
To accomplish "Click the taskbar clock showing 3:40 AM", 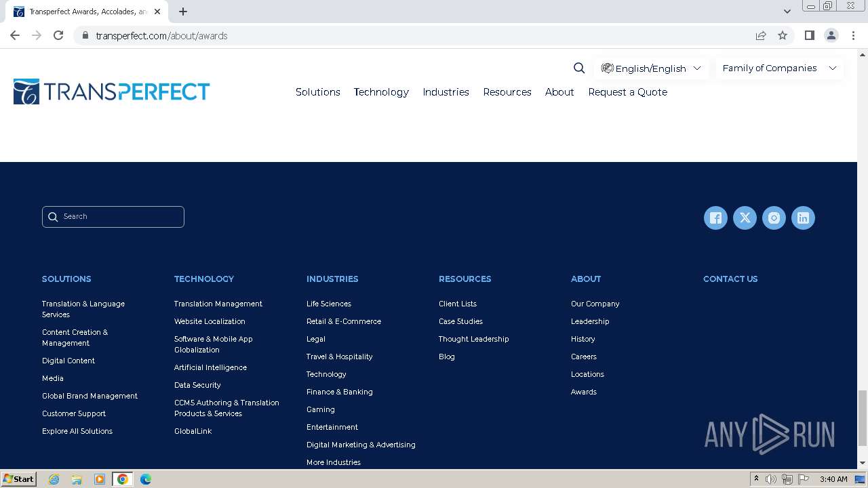I will [x=833, y=479].
